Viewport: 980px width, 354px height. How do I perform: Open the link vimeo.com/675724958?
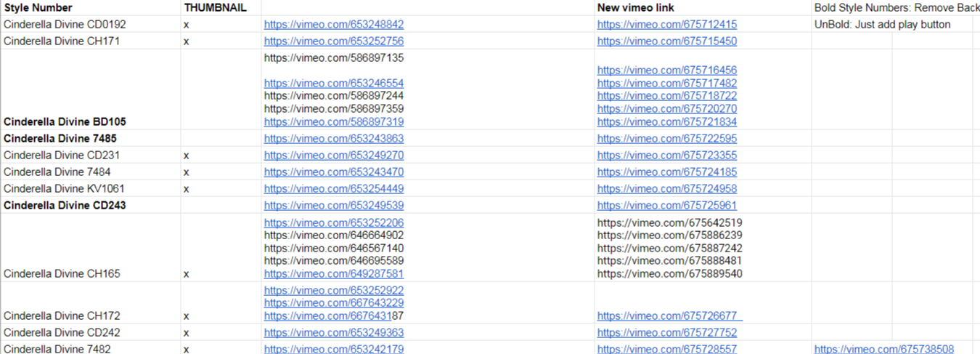click(x=667, y=189)
